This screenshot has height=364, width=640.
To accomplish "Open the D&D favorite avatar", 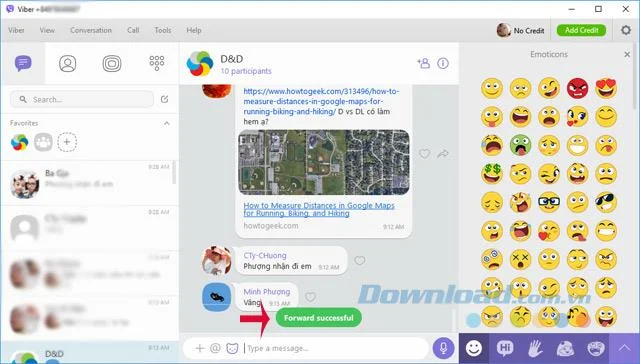I will point(19,142).
